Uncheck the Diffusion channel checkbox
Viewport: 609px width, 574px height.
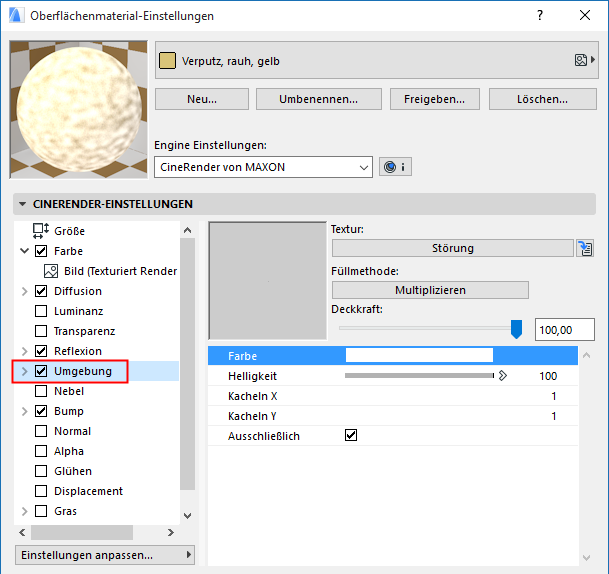(x=41, y=291)
